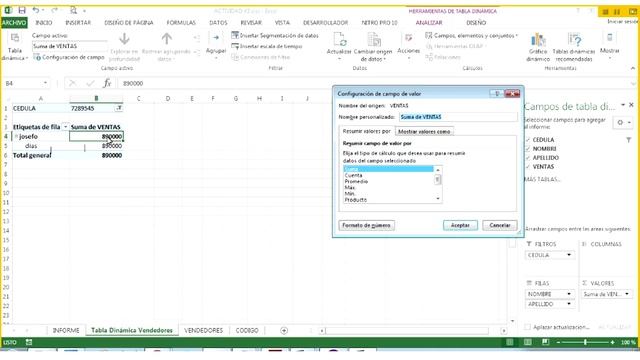The height and width of the screenshot is (360, 640).
Task: Collapse the josefo row group
Action: 16,136
